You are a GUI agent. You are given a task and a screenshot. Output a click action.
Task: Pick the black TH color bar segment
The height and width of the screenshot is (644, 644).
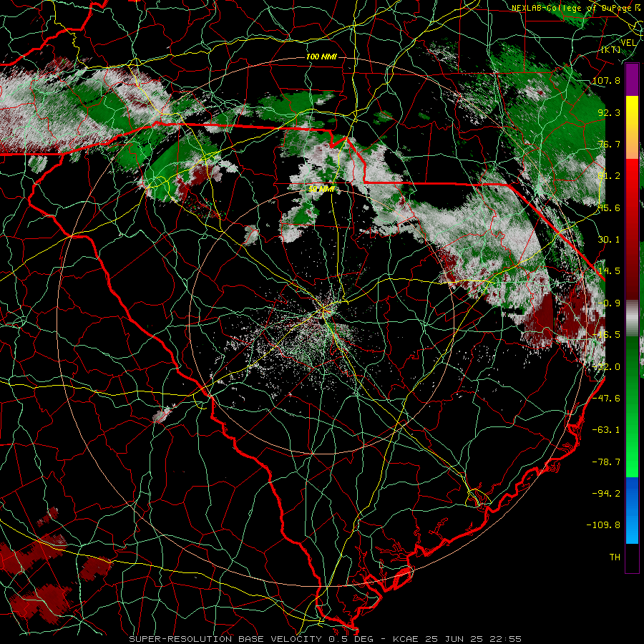pos(632,557)
